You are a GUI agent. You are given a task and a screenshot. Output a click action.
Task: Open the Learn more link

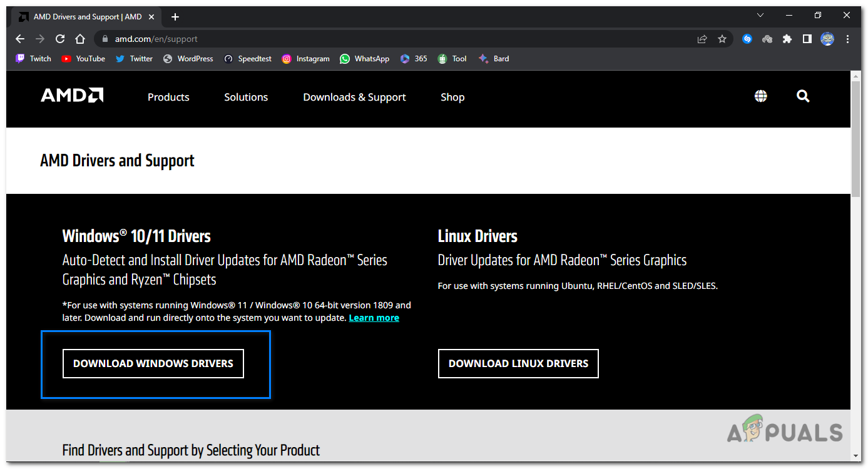pos(374,317)
